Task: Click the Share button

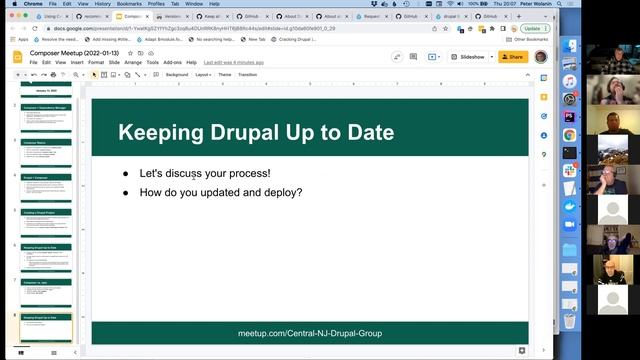Action: (513, 57)
